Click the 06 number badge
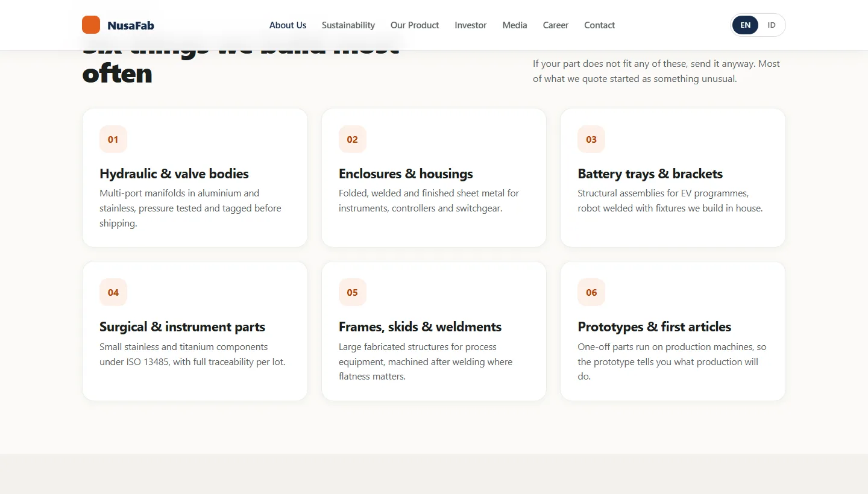The image size is (868, 494). pyautogui.click(x=591, y=292)
